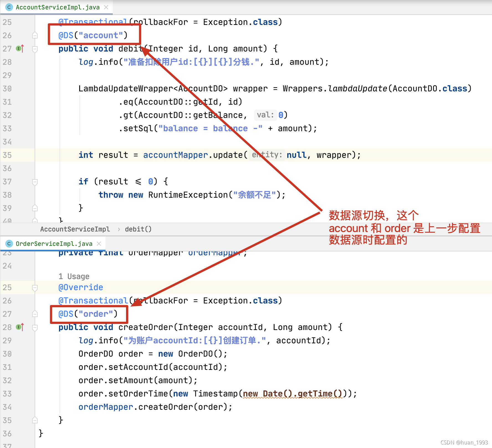Click debit() in the breadcrumb bar
The image size is (492, 448).
(x=138, y=229)
